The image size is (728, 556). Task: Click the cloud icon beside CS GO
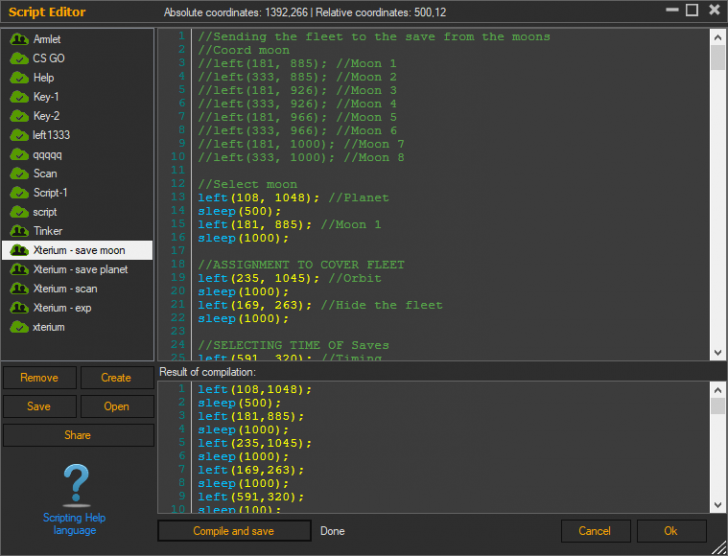18,58
